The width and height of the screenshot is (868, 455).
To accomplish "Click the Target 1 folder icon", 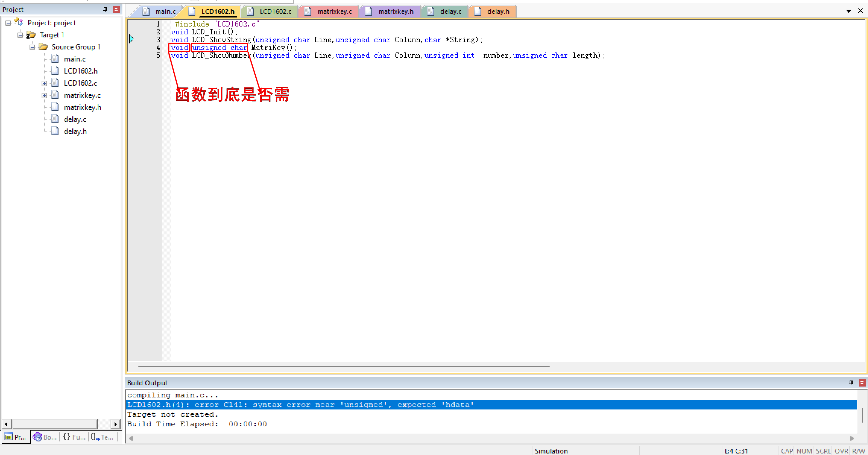I will coord(31,35).
